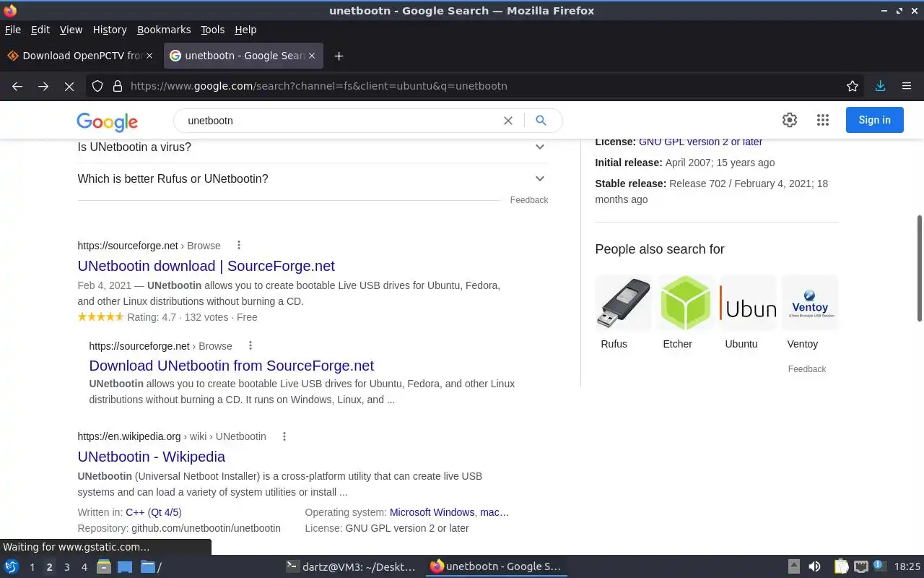924x578 pixels.
Task: Open the Rufus suggestion thumbnail
Action: tap(623, 302)
